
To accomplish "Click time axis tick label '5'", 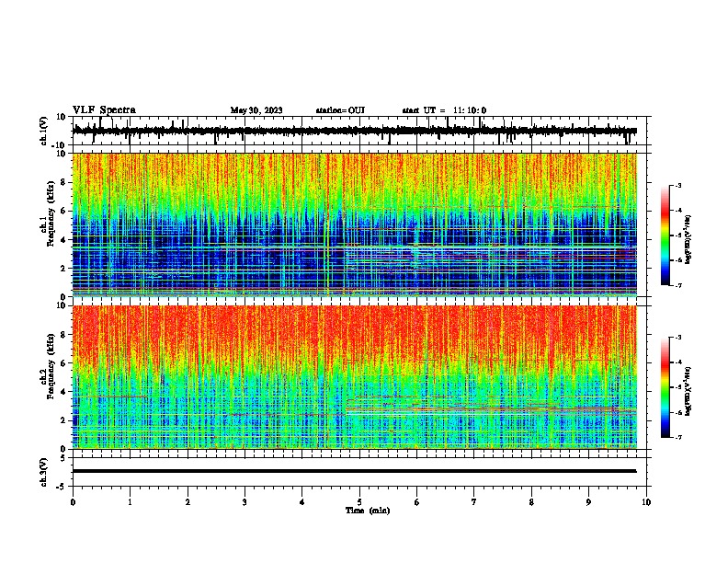I will pyautogui.click(x=359, y=501).
